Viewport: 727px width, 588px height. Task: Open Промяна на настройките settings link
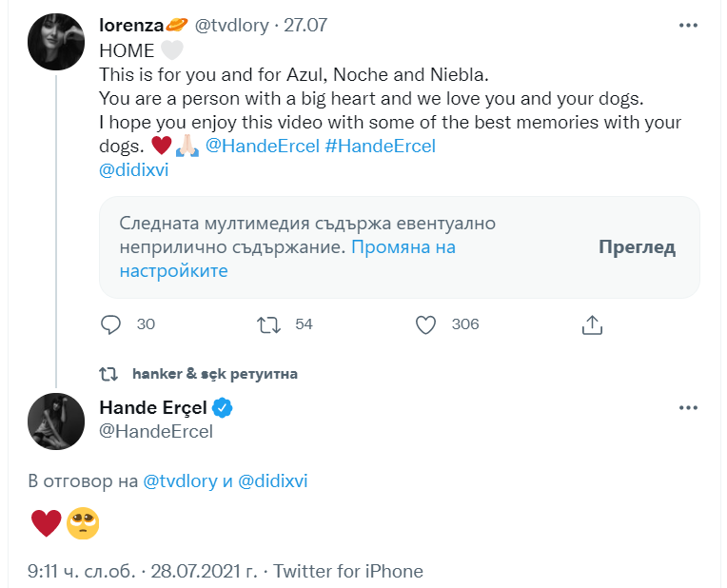coord(287,259)
